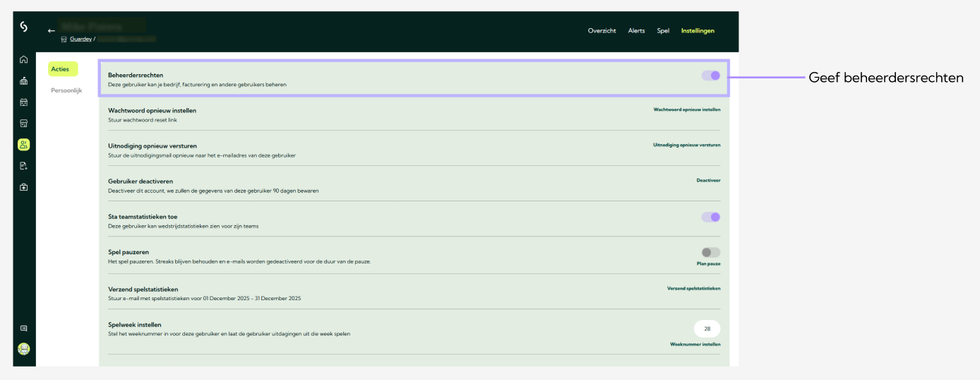Go to the home icon in the sidebar
The image size is (980, 380).
(24, 59)
